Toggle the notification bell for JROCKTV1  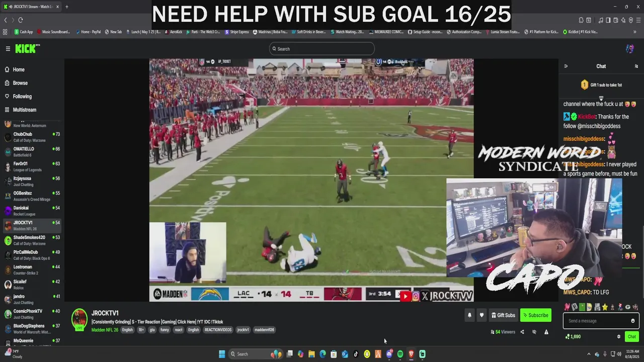pos(469,315)
